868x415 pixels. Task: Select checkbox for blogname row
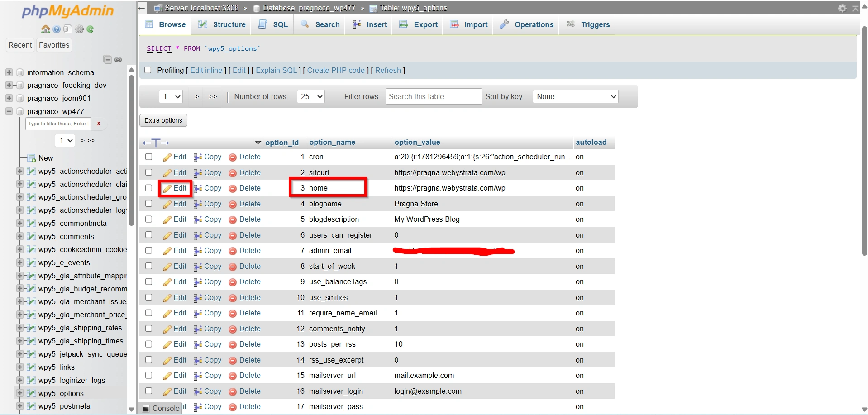pos(148,204)
